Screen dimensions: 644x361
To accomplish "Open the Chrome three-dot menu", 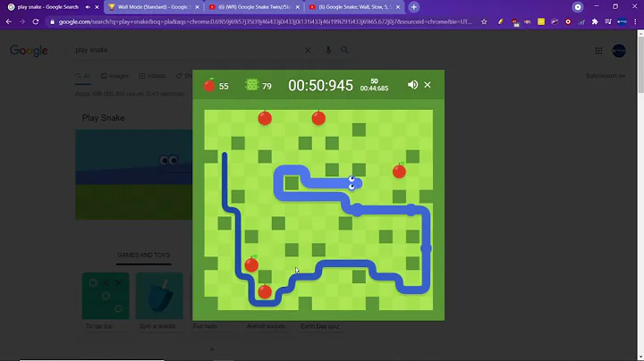I will point(635,21).
